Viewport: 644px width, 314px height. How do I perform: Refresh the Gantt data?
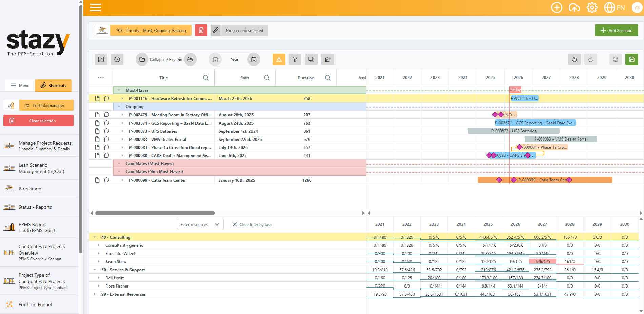(616, 59)
